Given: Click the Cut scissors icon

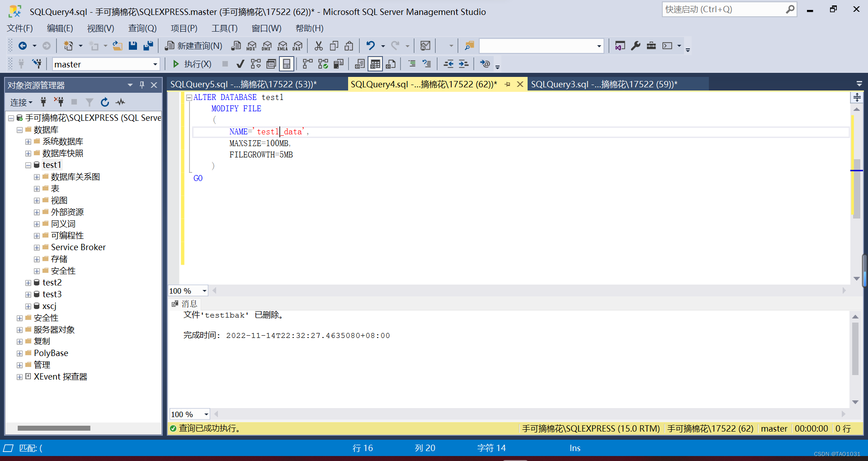Looking at the screenshot, I should [319, 46].
